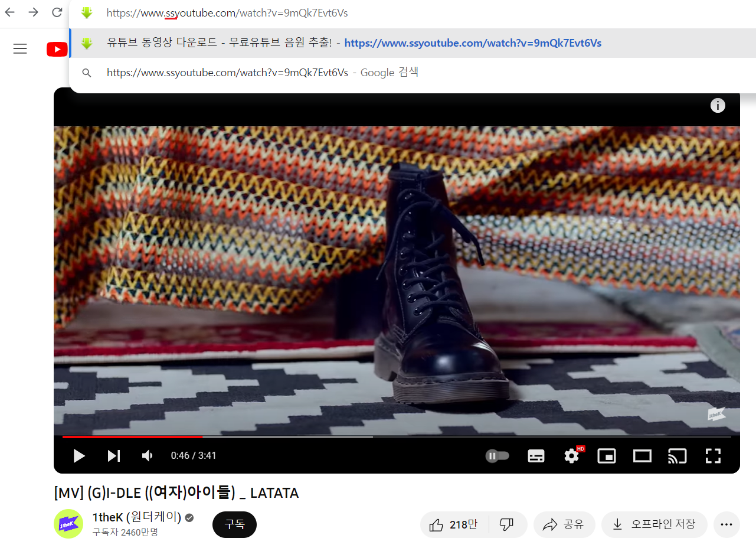Open the video info card icon

coord(718,106)
